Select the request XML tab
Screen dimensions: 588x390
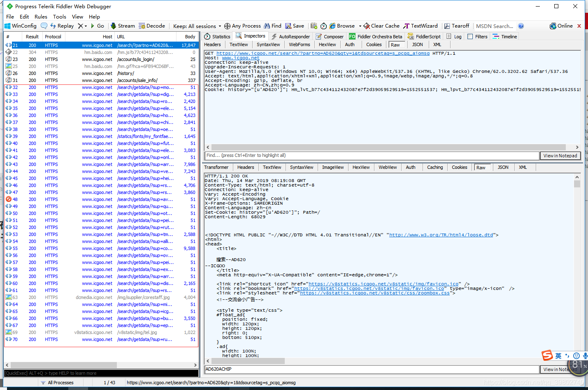437,44
